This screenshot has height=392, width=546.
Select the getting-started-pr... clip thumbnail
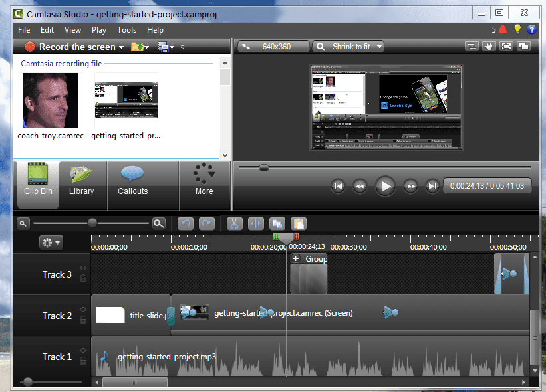(126, 100)
